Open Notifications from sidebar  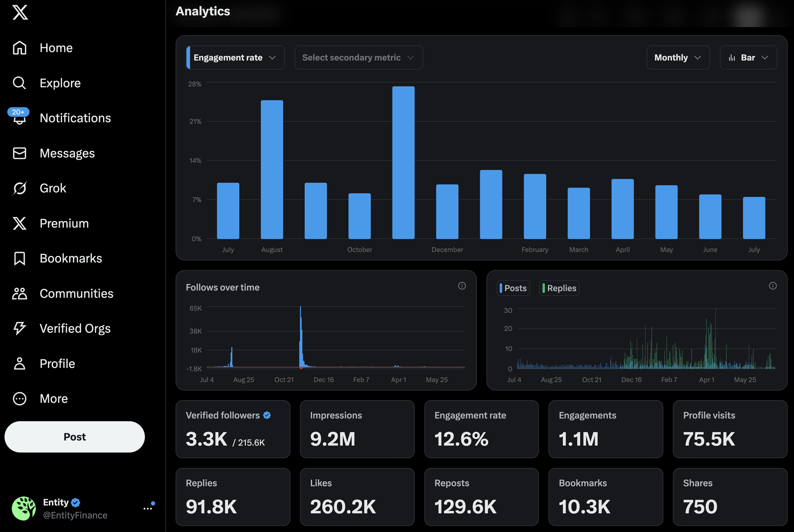pyautogui.click(x=75, y=118)
